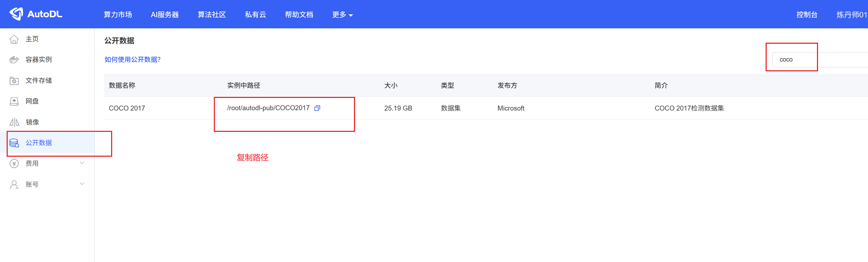Open AI服务器 in the top navigation
This screenshot has height=262, width=868.
pyautogui.click(x=165, y=15)
